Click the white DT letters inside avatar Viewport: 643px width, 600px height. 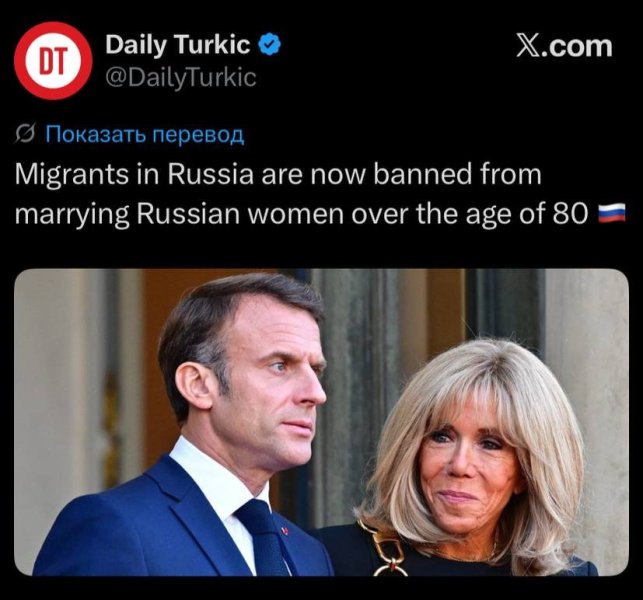click(x=53, y=61)
